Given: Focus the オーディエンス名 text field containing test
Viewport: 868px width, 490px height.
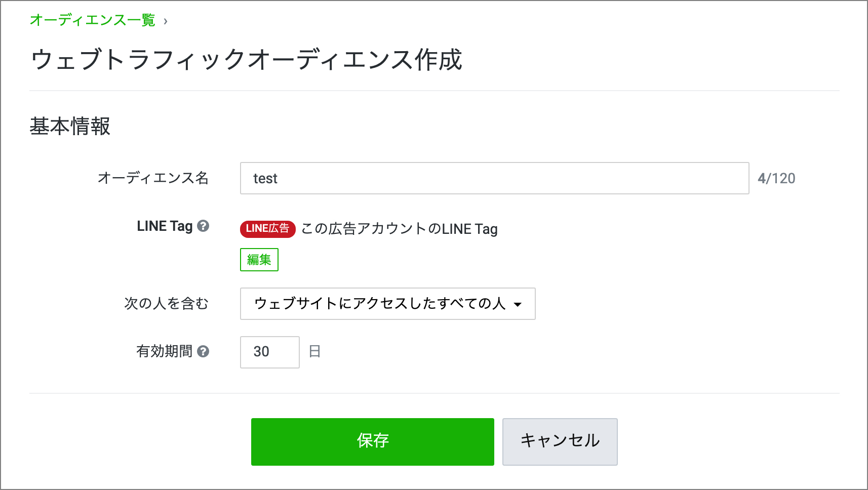Looking at the screenshot, I should pos(494,178).
